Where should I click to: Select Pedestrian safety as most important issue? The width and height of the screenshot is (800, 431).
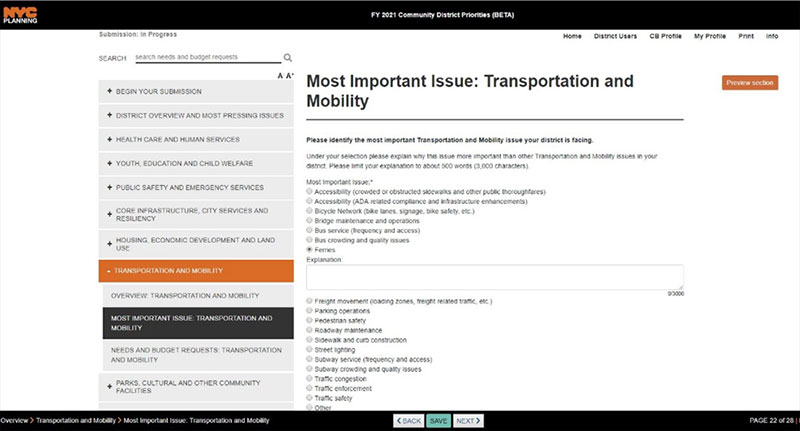click(x=310, y=320)
